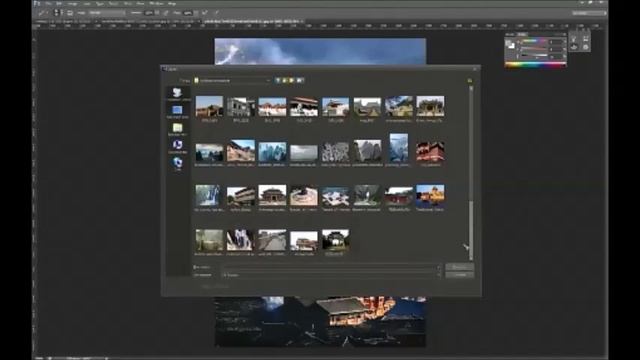Switch to the first document tab
Viewport: 640px width, 360px height.
pyautogui.click(x=66, y=21)
